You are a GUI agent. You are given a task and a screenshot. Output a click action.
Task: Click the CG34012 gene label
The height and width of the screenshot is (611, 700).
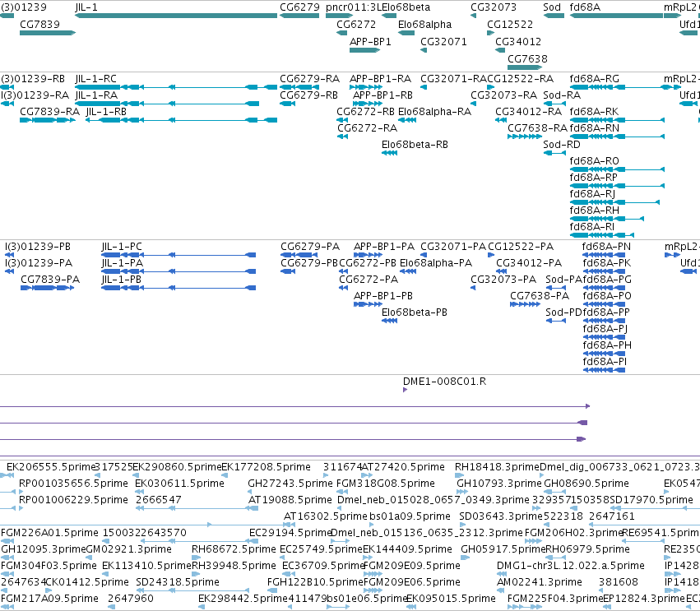[x=518, y=41]
